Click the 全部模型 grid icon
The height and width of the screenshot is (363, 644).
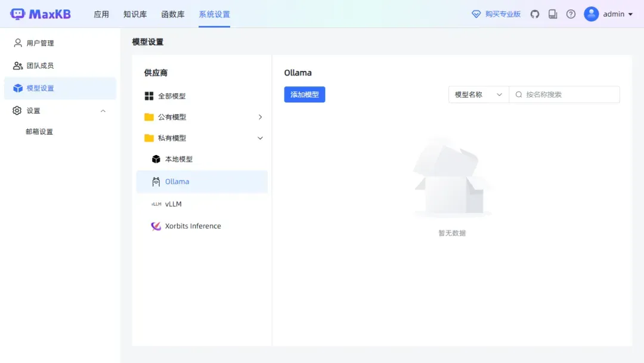149,96
